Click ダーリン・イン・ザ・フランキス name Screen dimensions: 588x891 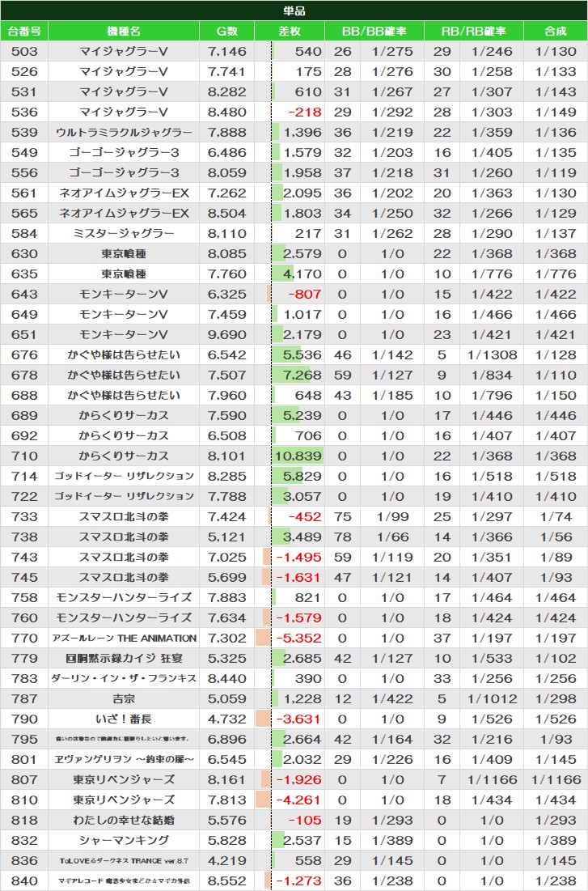(124, 678)
